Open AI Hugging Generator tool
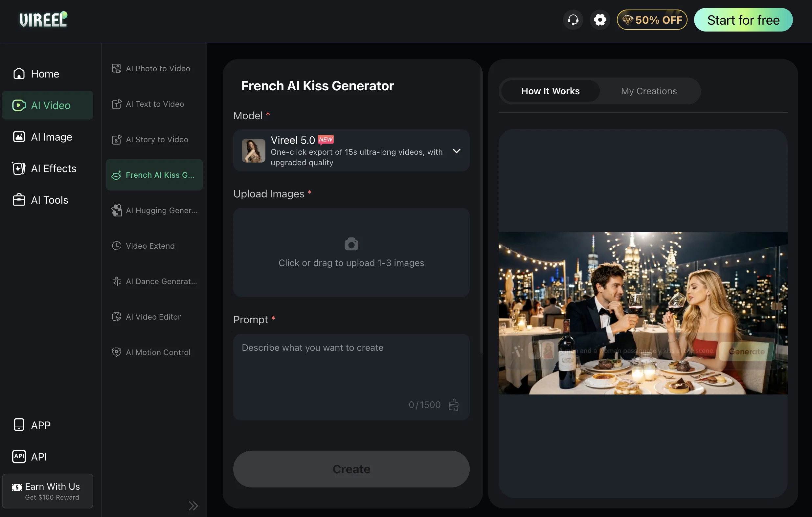Screen dimensions: 812x517 pyautogui.click(x=154, y=211)
